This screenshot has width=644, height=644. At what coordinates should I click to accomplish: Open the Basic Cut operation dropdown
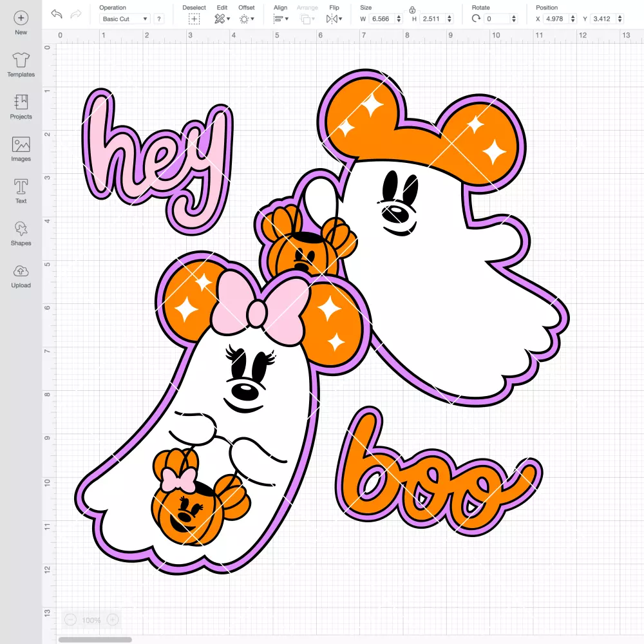click(x=125, y=19)
